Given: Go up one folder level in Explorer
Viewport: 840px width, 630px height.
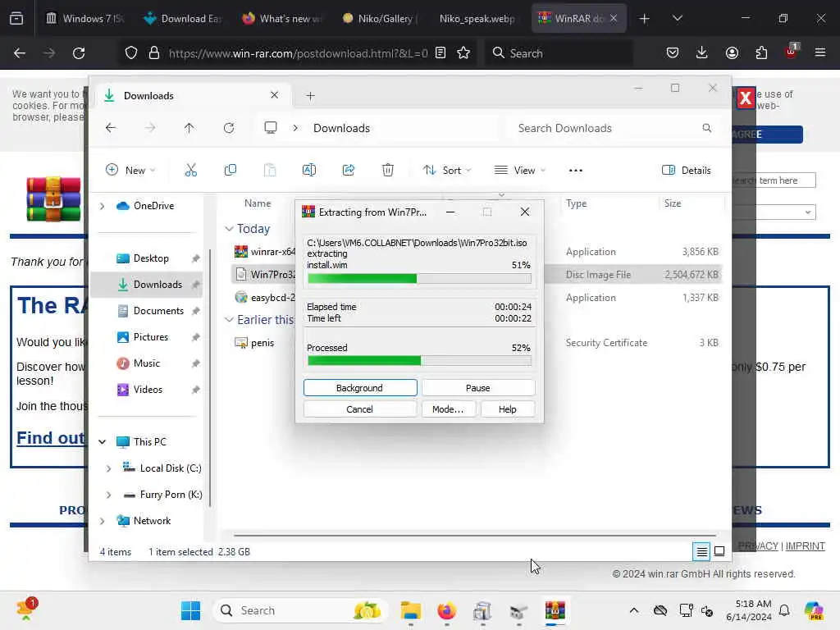Looking at the screenshot, I should (x=189, y=128).
